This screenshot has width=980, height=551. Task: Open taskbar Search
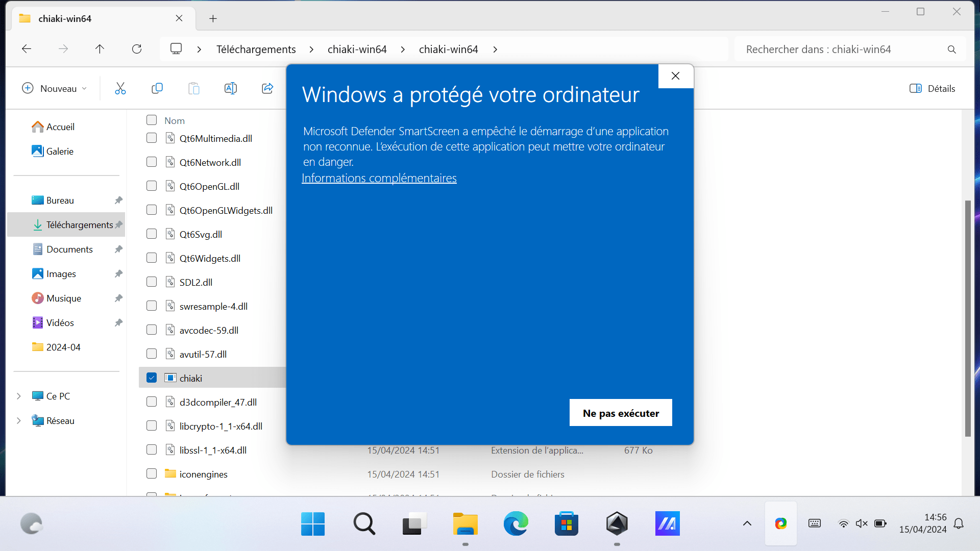click(x=364, y=523)
